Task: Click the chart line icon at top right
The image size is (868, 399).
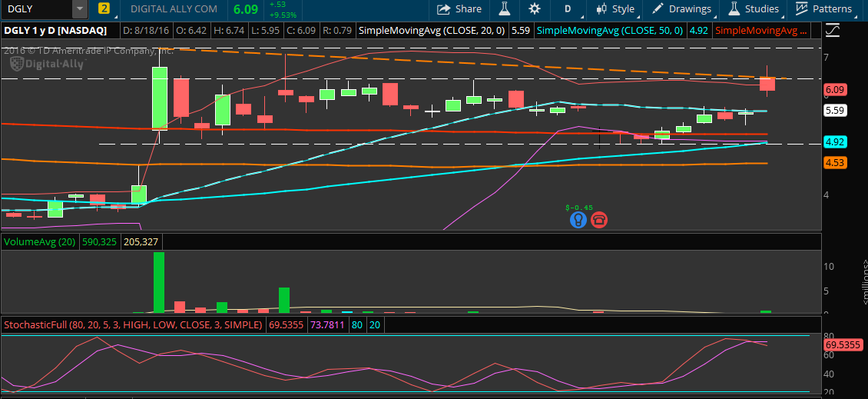Action: coord(832,31)
